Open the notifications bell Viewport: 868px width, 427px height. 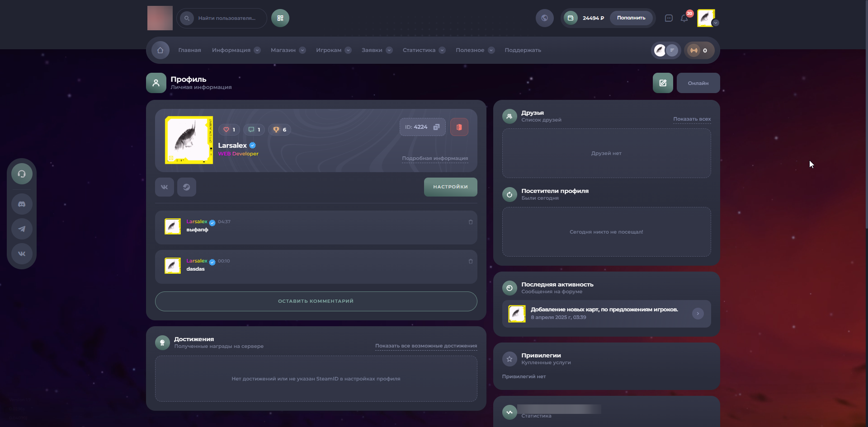pos(684,19)
